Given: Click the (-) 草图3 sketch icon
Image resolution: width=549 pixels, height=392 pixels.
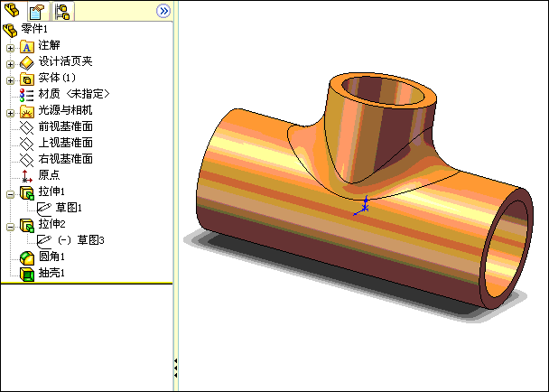Looking at the screenshot, I should click(44, 242).
